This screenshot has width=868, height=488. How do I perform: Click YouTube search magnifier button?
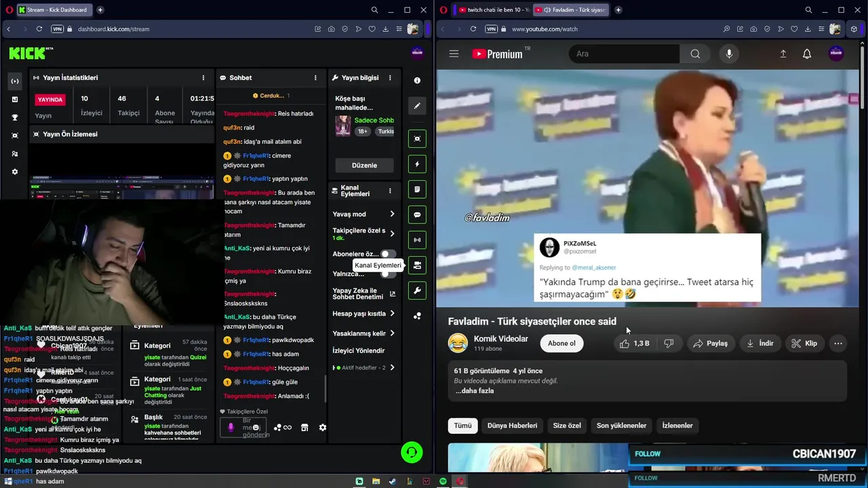coord(695,54)
